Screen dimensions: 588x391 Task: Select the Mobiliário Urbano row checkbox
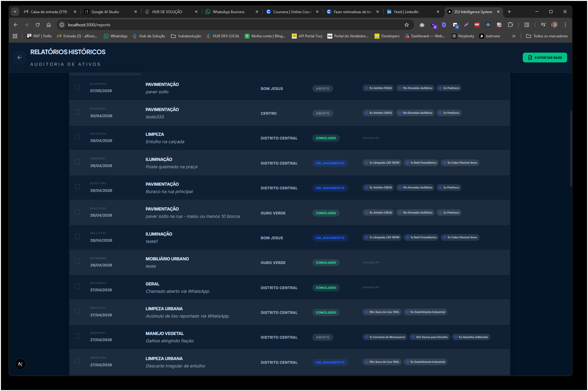tap(77, 261)
